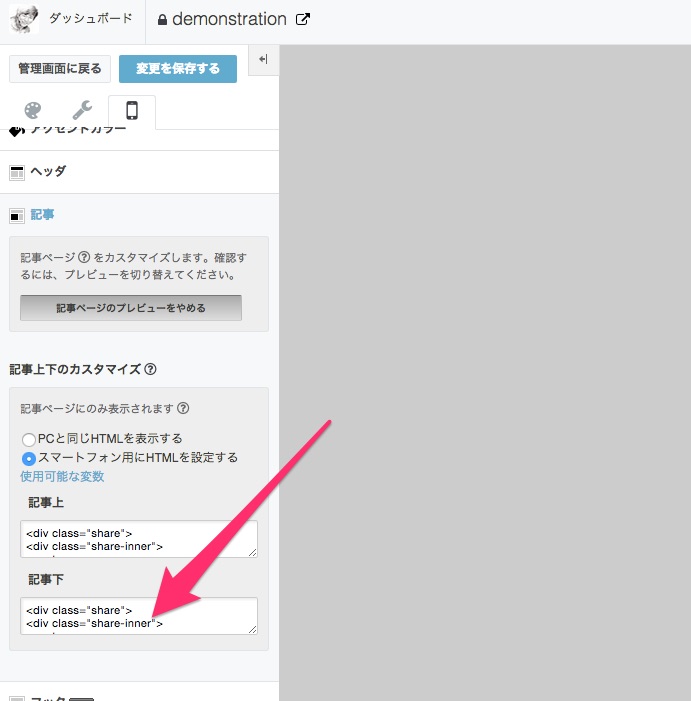691x701 pixels.
Task: Collapse the 記事 section
Action: [x=139, y=215]
